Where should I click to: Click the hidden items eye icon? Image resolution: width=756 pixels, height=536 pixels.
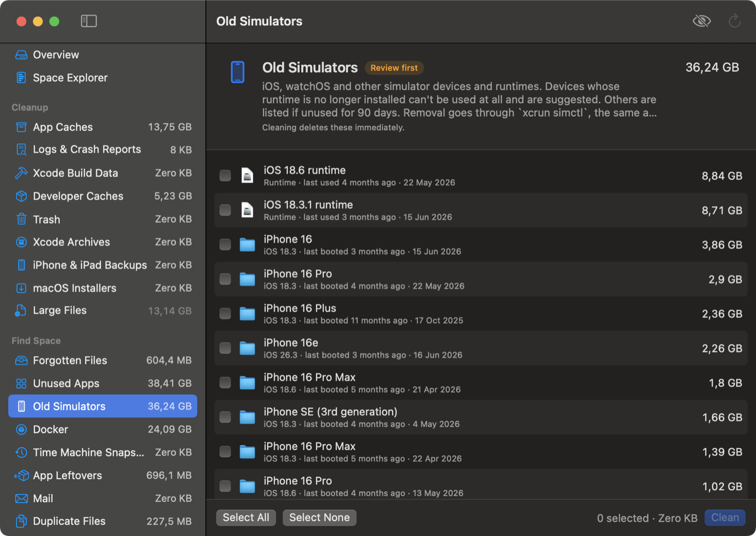click(x=701, y=21)
